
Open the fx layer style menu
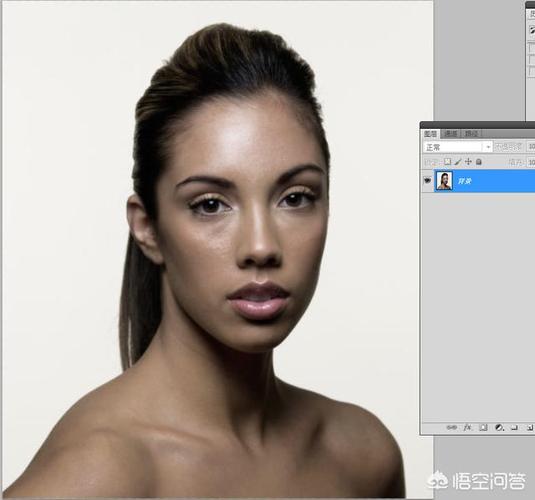coord(467,427)
